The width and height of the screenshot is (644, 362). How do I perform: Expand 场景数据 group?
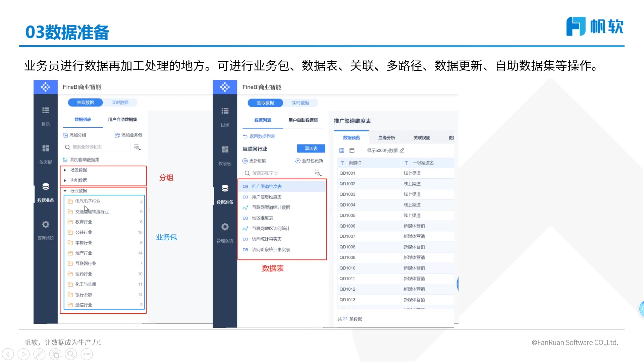65,170
